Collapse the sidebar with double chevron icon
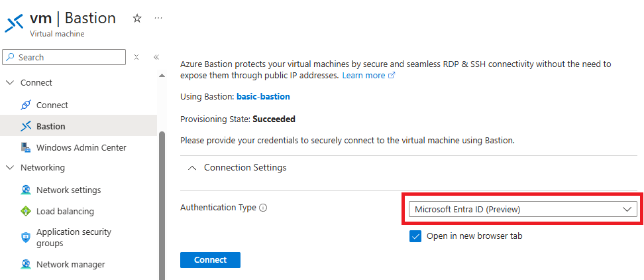Screen dimensions: 644x280 156,57
